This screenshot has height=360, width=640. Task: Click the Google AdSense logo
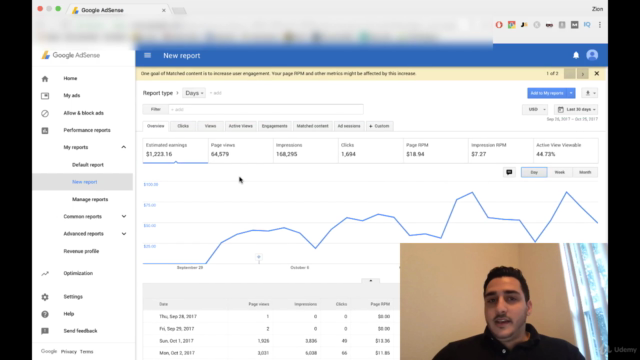pyautogui.click(x=71, y=55)
